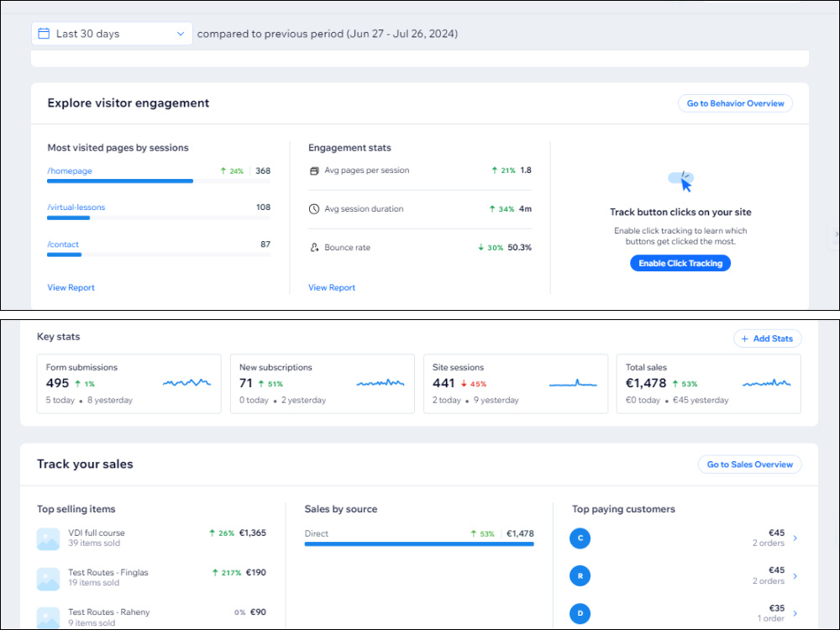This screenshot has height=630, width=840.
Task: Click the Avg session duration clock icon
Action: click(314, 209)
